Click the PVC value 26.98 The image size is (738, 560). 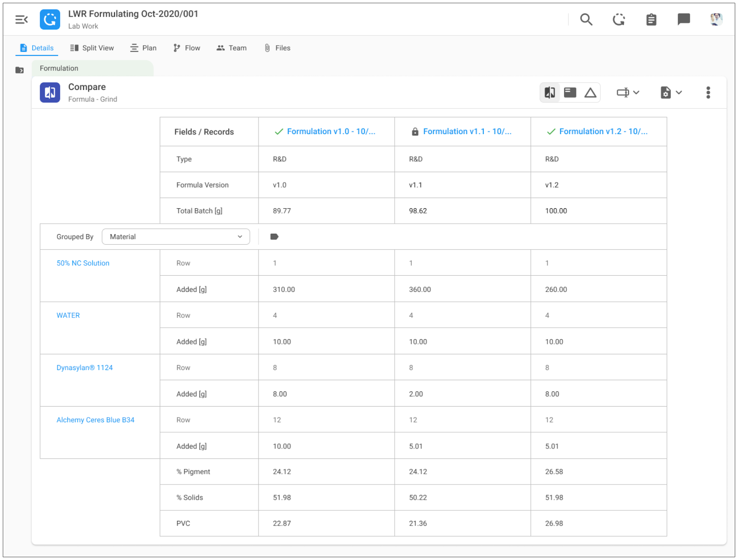point(554,523)
